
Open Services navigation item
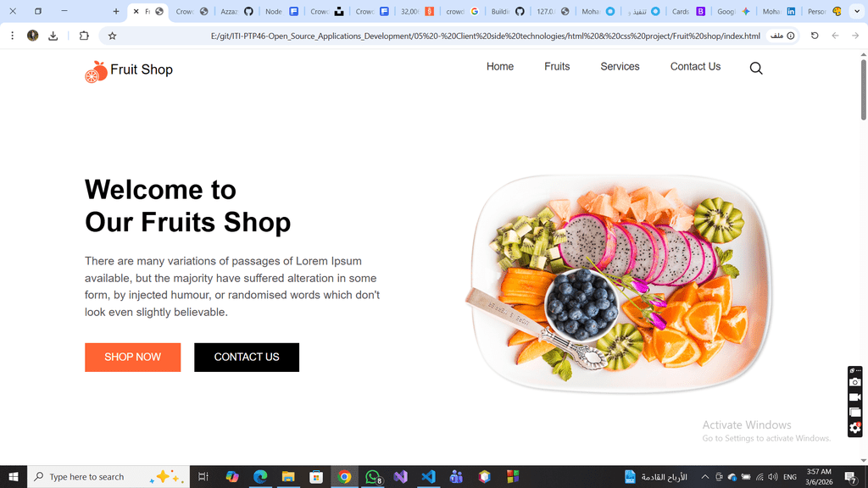(620, 66)
